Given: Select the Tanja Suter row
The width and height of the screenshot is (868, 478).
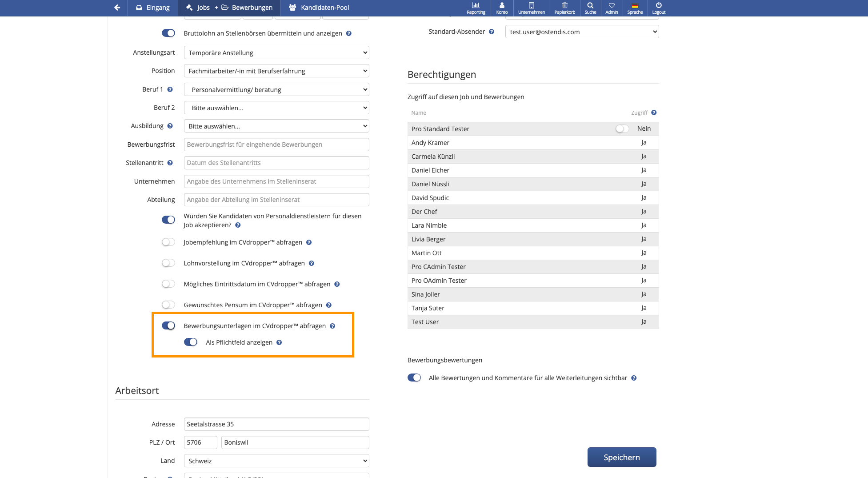Looking at the screenshot, I should coord(533,308).
